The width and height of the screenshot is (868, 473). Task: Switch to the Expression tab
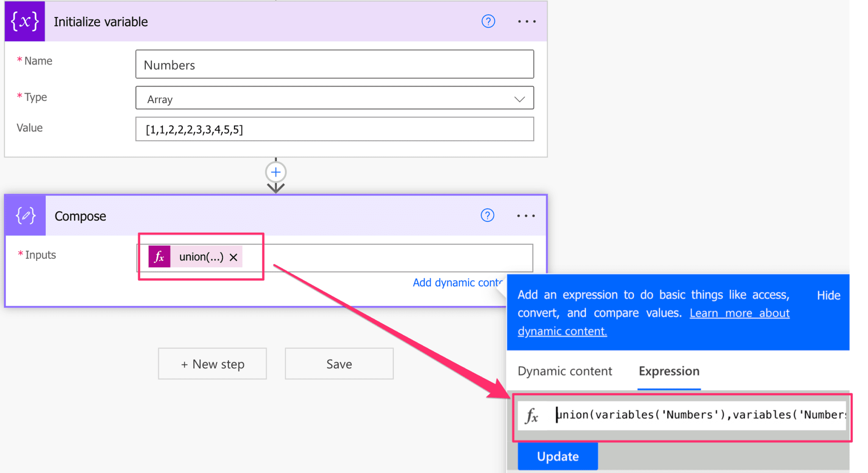[668, 371]
